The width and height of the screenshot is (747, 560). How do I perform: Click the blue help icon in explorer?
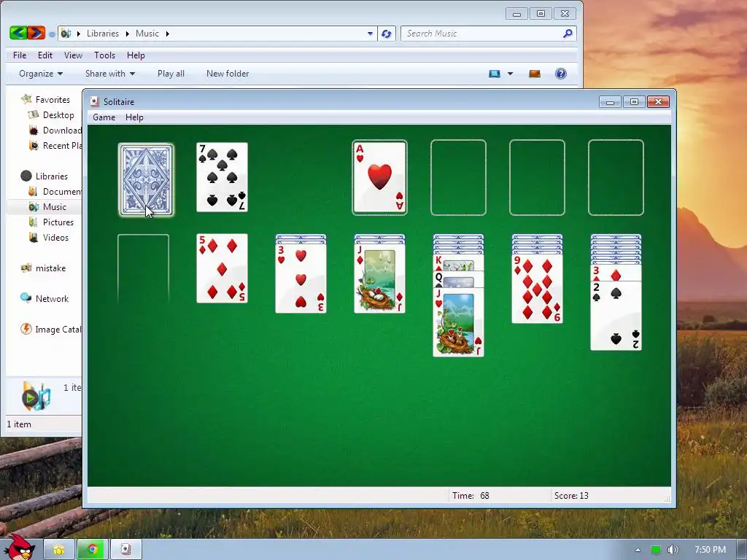point(561,74)
